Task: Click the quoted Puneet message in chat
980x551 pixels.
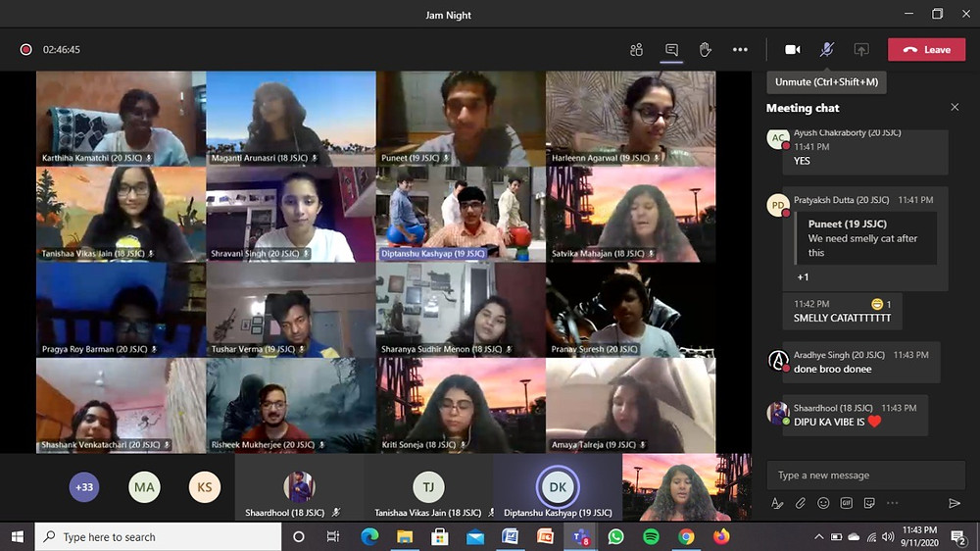Action: pyautogui.click(x=865, y=238)
